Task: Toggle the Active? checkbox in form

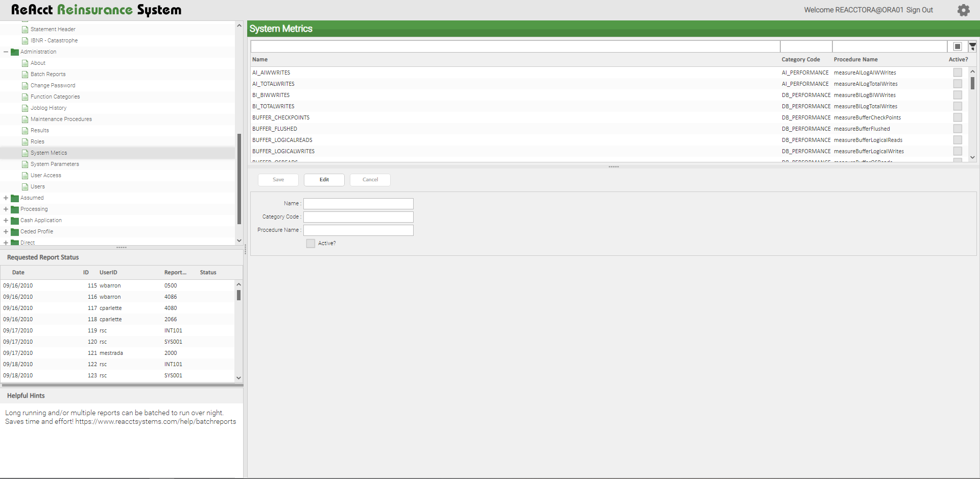Action: tap(310, 244)
